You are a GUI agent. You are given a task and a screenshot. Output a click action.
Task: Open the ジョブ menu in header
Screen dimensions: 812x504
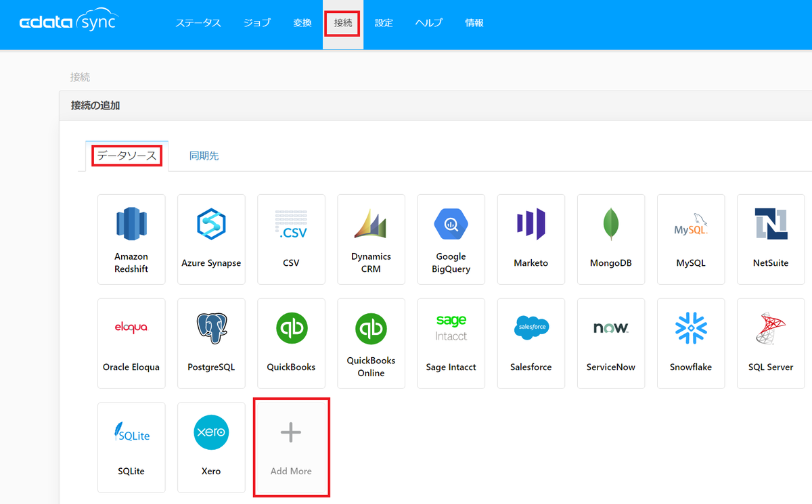click(257, 23)
